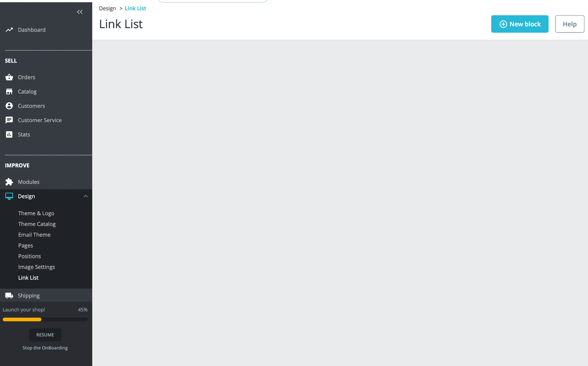The width and height of the screenshot is (588, 366).
Task: Open Positions under Design
Action: pos(29,256)
